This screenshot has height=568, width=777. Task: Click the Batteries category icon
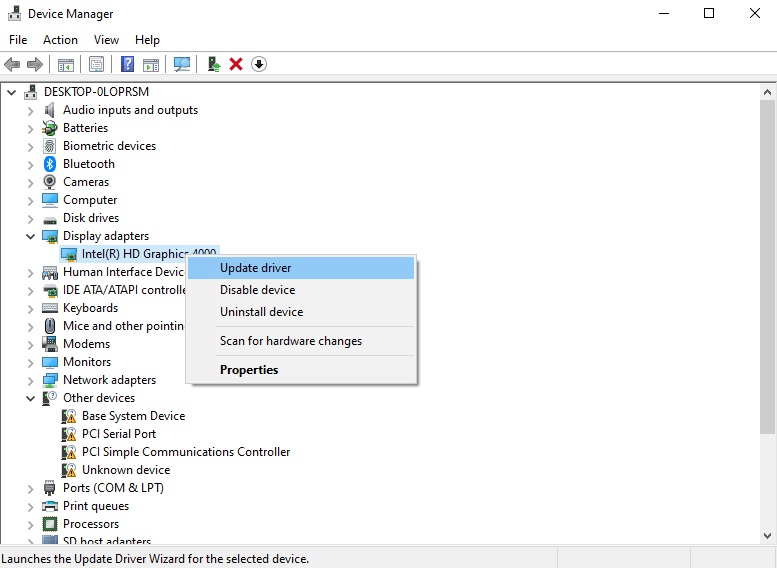(x=50, y=128)
